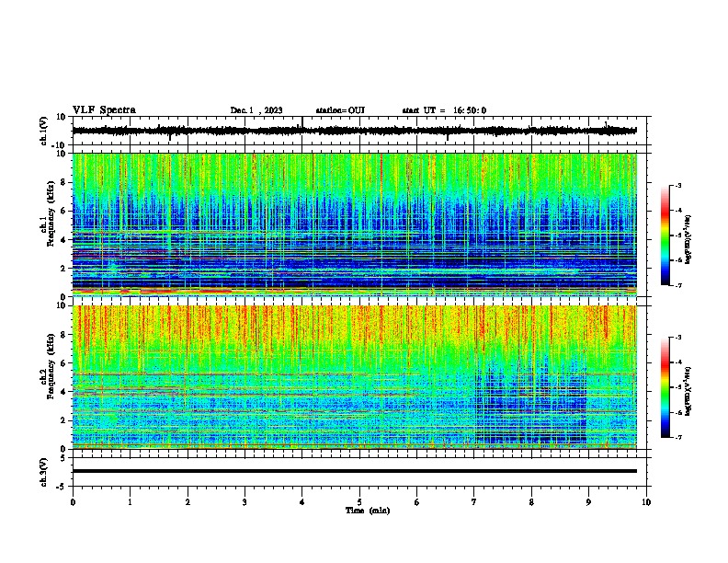Click the ch.3 flat voltage trace line
728x563 pixels.
click(x=354, y=471)
